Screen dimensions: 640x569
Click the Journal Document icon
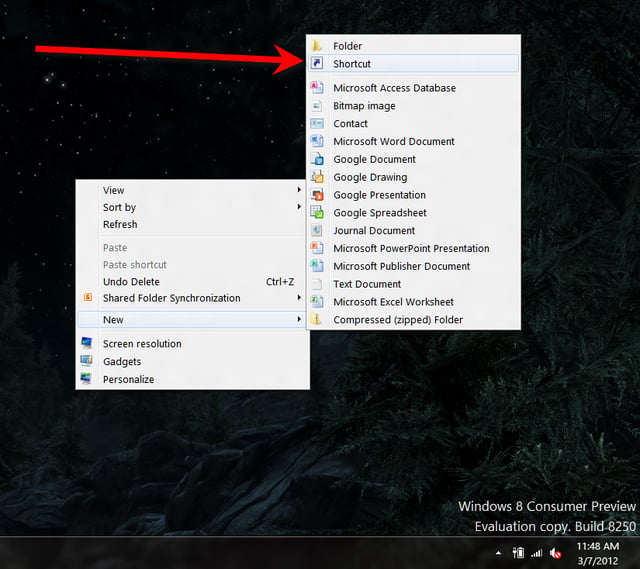coord(317,230)
